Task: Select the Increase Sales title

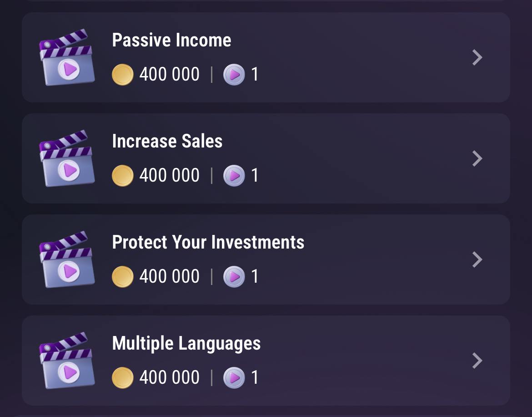Action: tap(167, 141)
